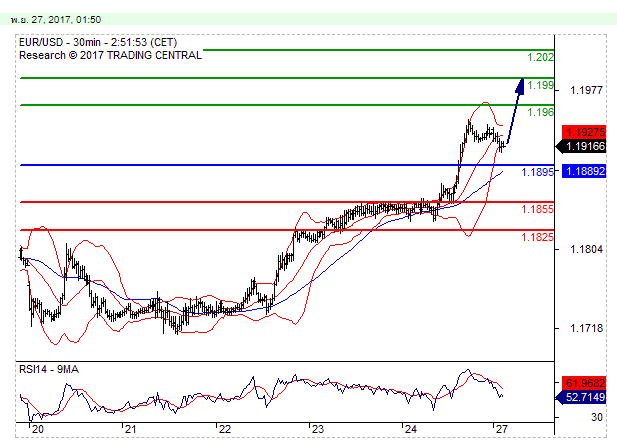This screenshot has width=617, height=446.
Task: Click date marker 27 on time axis
Action: click(501, 429)
